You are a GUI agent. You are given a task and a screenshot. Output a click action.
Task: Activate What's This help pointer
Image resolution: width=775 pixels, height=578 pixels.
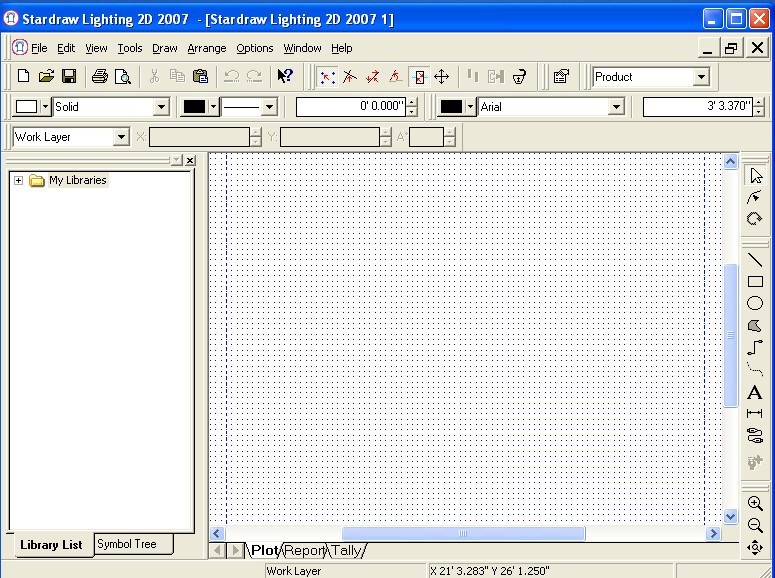tap(285, 76)
